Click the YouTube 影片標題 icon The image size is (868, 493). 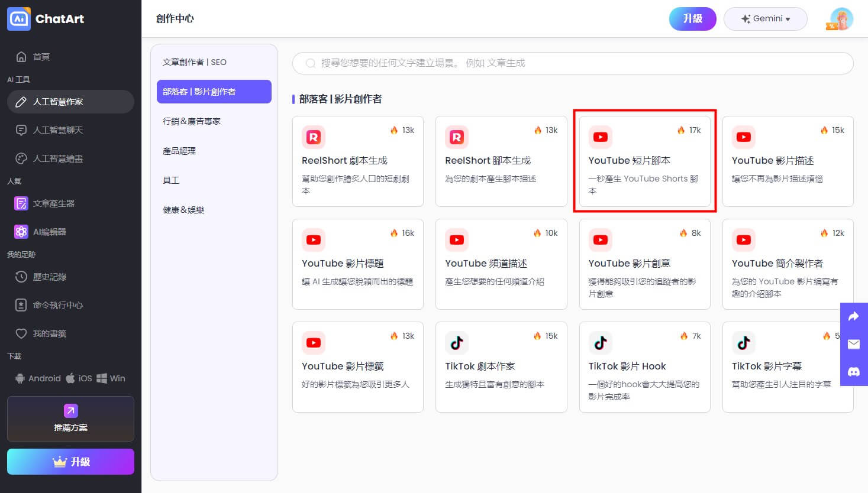(x=314, y=240)
